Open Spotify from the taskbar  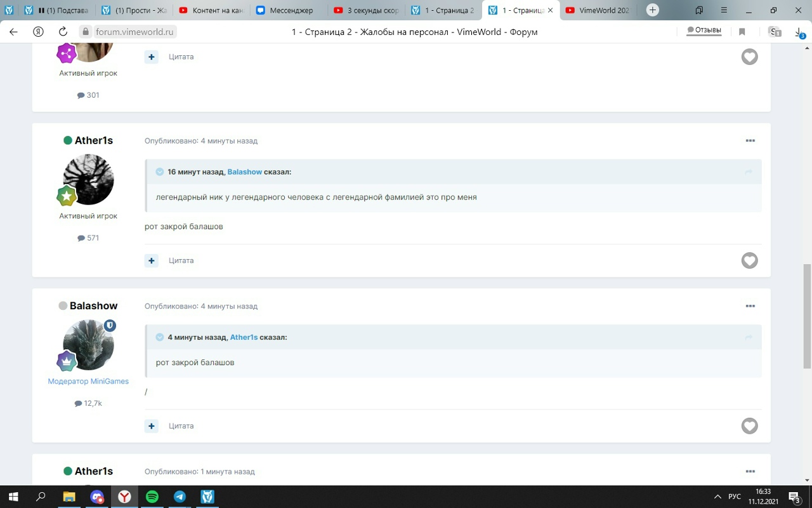coord(152,497)
